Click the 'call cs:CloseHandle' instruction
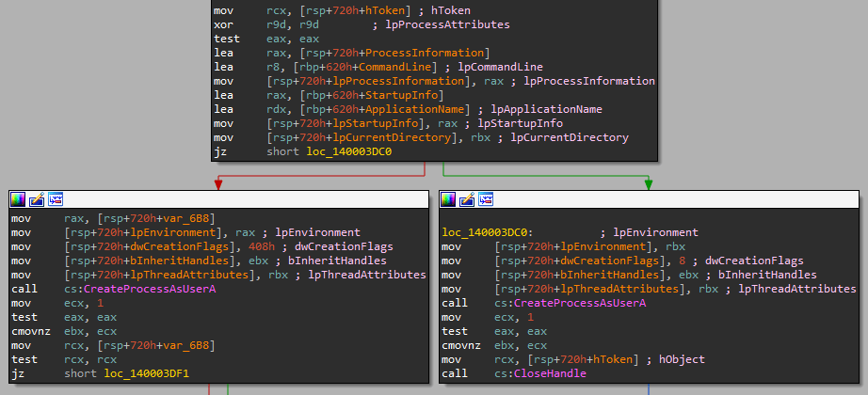 click(514, 374)
